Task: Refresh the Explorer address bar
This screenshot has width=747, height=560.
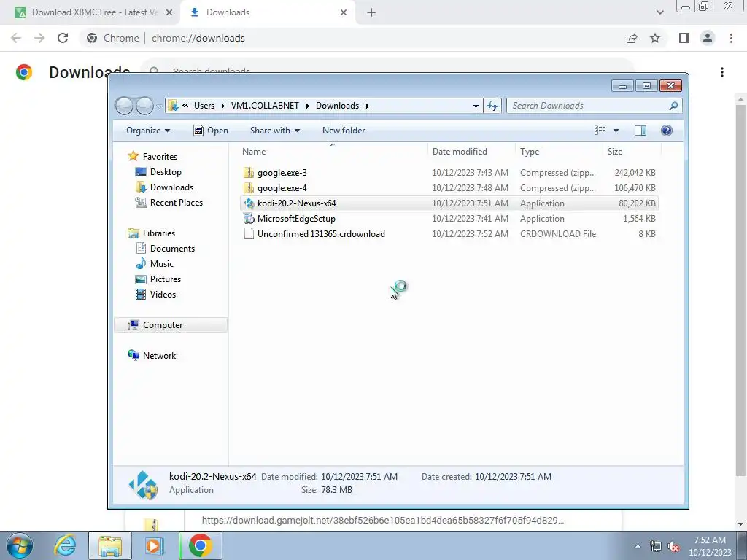Action: click(492, 106)
